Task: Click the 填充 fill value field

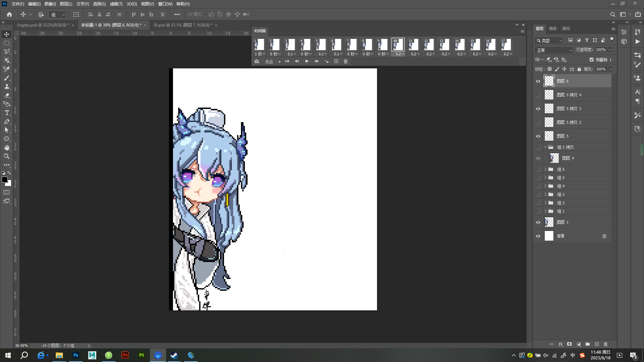Action: click(x=601, y=69)
